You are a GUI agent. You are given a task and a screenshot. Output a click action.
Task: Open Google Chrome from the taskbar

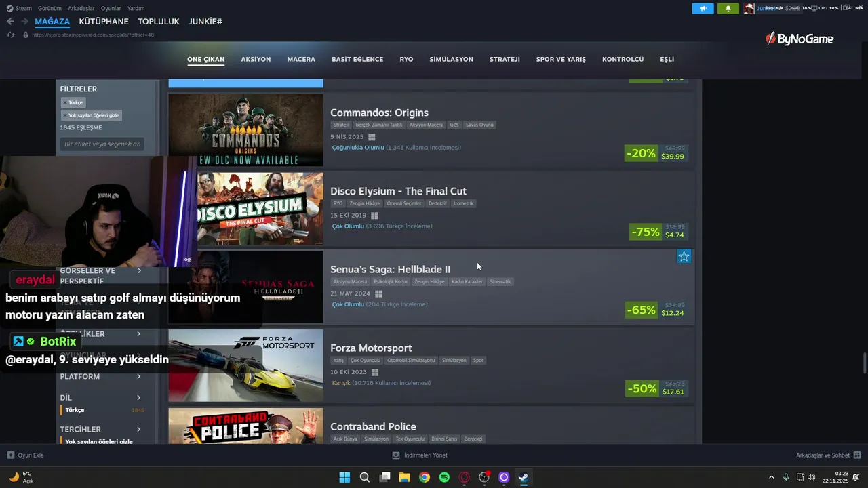pyautogui.click(x=425, y=477)
